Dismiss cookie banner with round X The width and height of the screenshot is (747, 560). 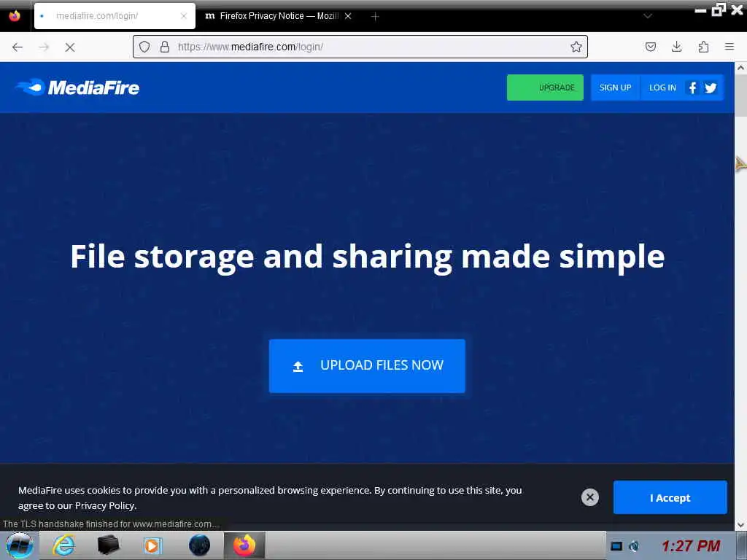click(589, 497)
